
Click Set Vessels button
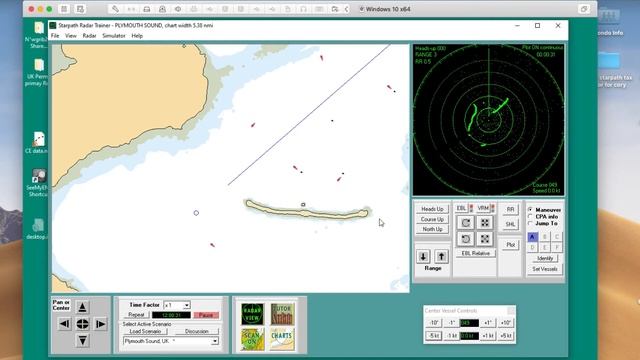[545, 269]
